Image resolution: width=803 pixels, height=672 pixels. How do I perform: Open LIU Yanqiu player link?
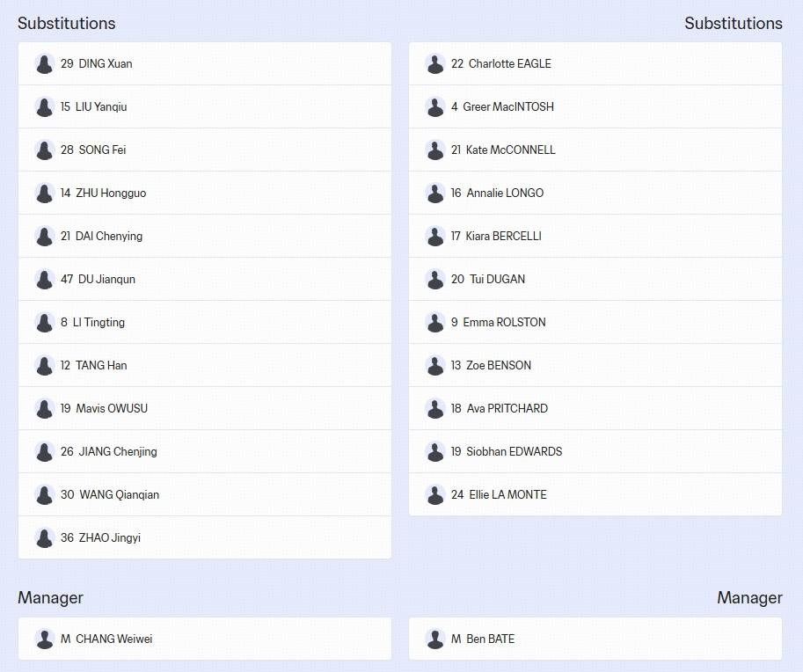coord(101,107)
